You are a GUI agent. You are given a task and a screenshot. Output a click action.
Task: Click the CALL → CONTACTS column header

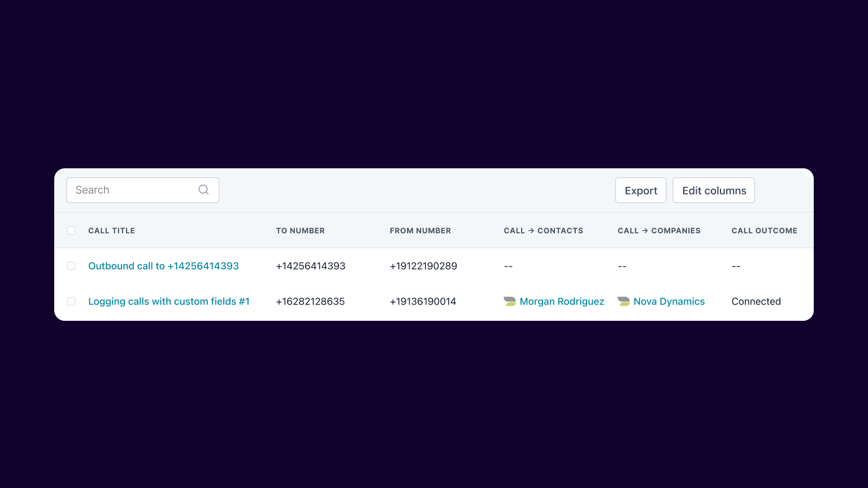tap(543, 230)
